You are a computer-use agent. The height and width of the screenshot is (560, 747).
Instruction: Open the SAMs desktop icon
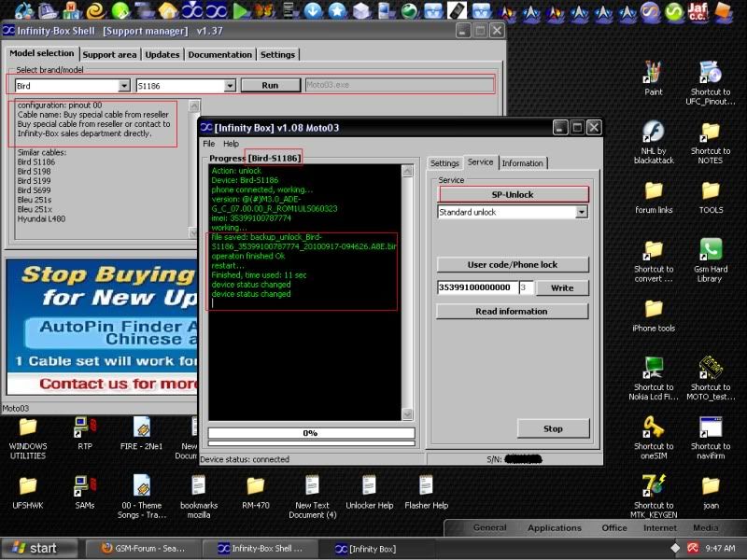85,493
